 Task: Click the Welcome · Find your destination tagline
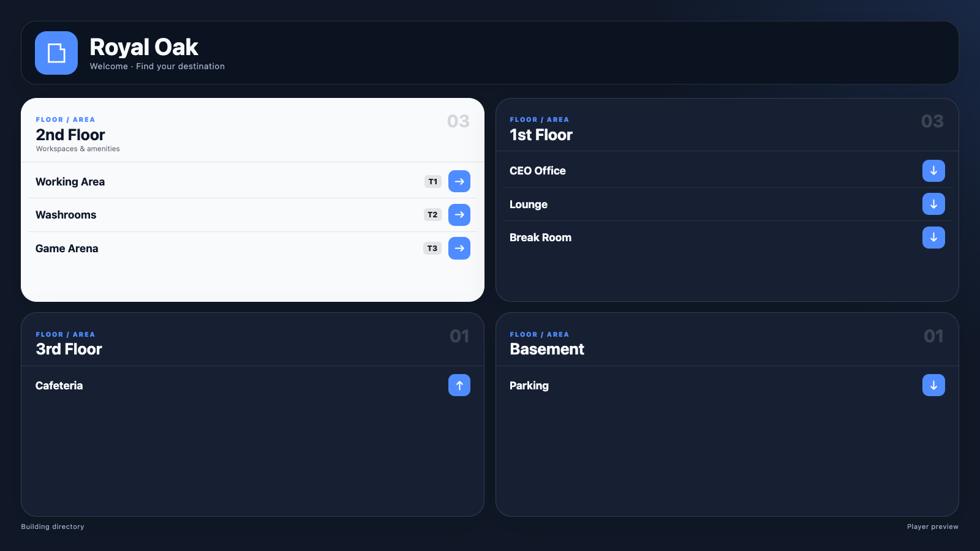[x=157, y=66]
